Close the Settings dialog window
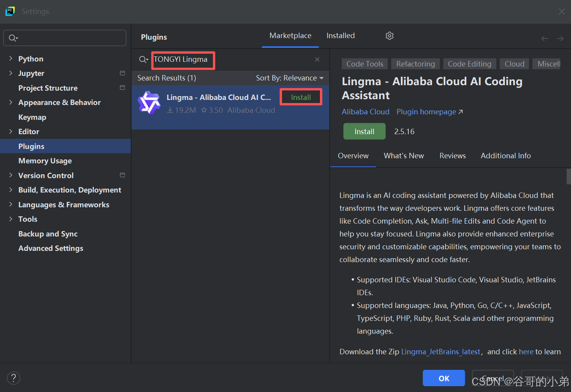 click(x=562, y=12)
